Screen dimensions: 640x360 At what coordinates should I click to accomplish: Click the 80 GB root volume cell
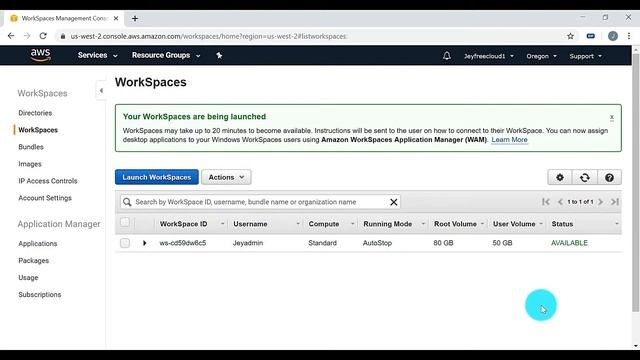pyautogui.click(x=443, y=243)
